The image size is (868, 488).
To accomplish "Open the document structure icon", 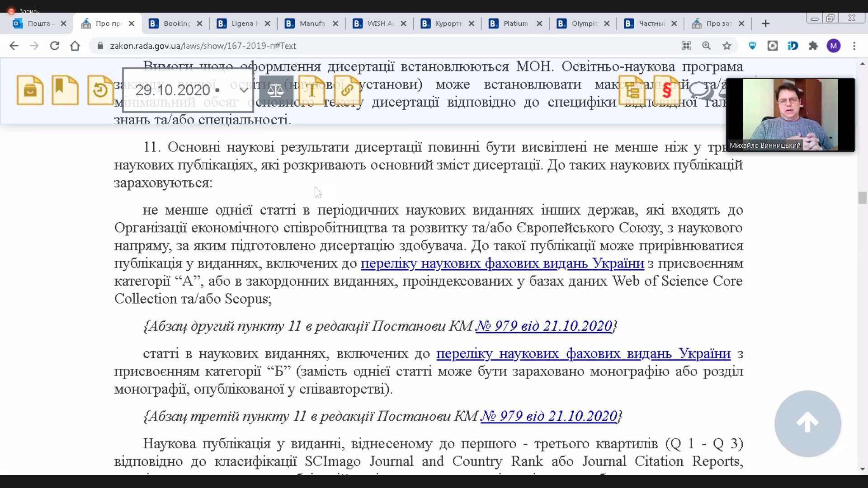I will coord(632,90).
